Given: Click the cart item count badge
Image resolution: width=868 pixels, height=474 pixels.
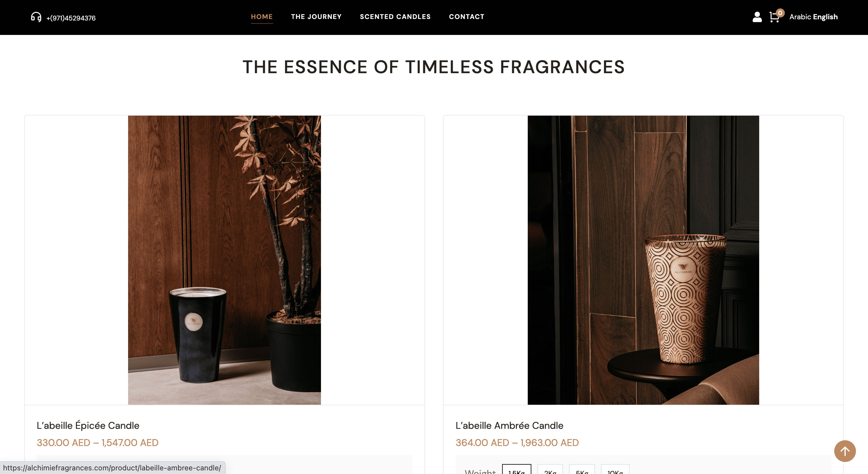Looking at the screenshot, I should [780, 13].
